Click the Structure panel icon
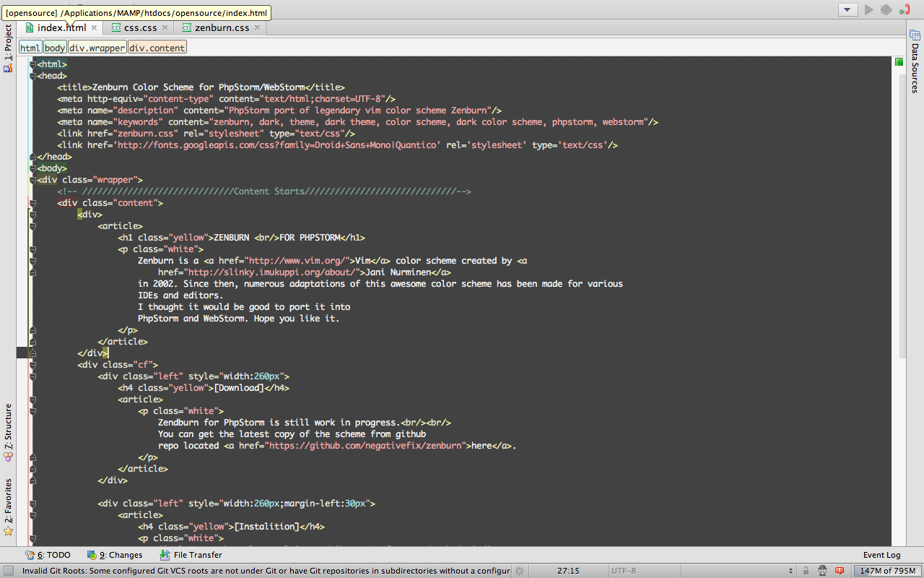This screenshot has height=578, width=924. point(8,457)
